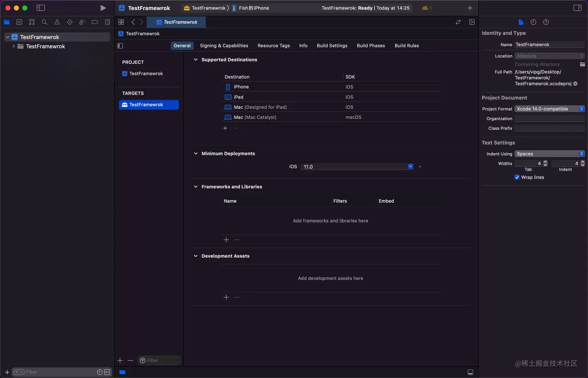Image resolution: width=588 pixels, height=378 pixels.
Task: Open the source control navigator
Action: [x=19, y=22]
